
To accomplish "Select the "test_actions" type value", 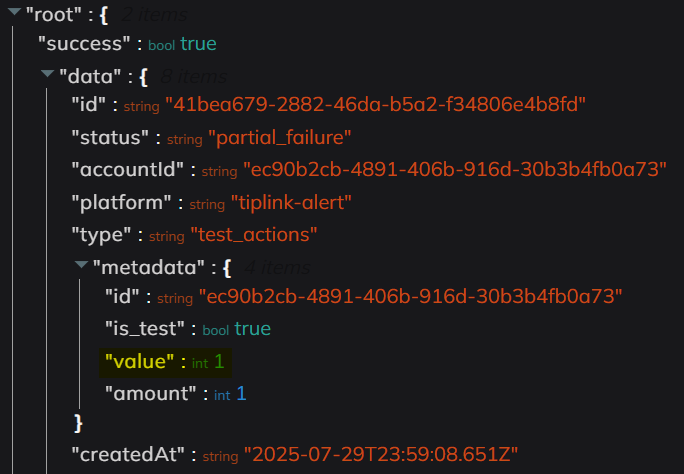I will [254, 235].
